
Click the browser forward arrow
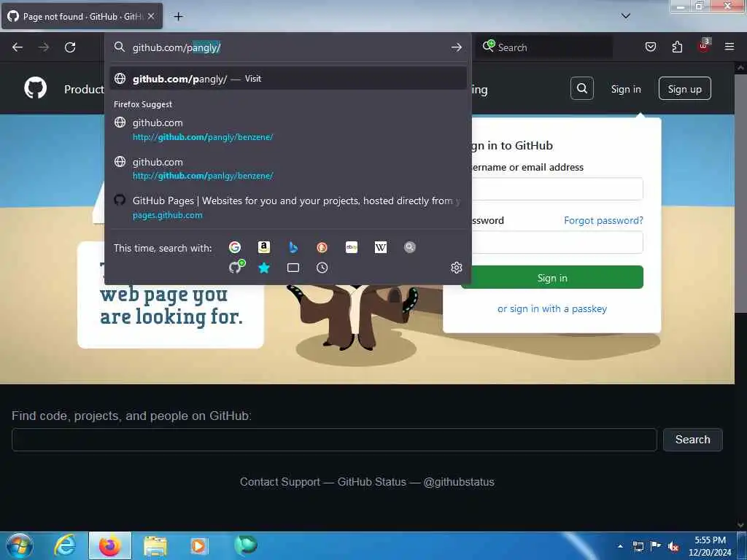43,47
